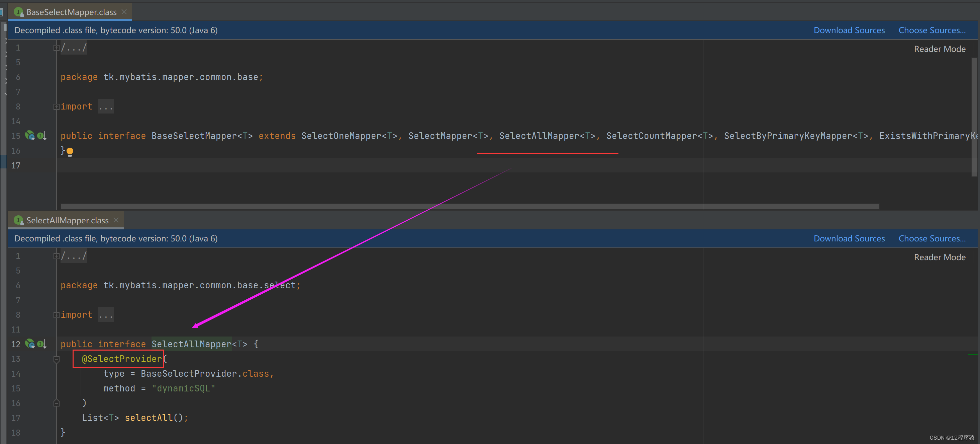Click Choose Sources button in top pane
The height and width of the screenshot is (444, 980).
click(x=932, y=30)
